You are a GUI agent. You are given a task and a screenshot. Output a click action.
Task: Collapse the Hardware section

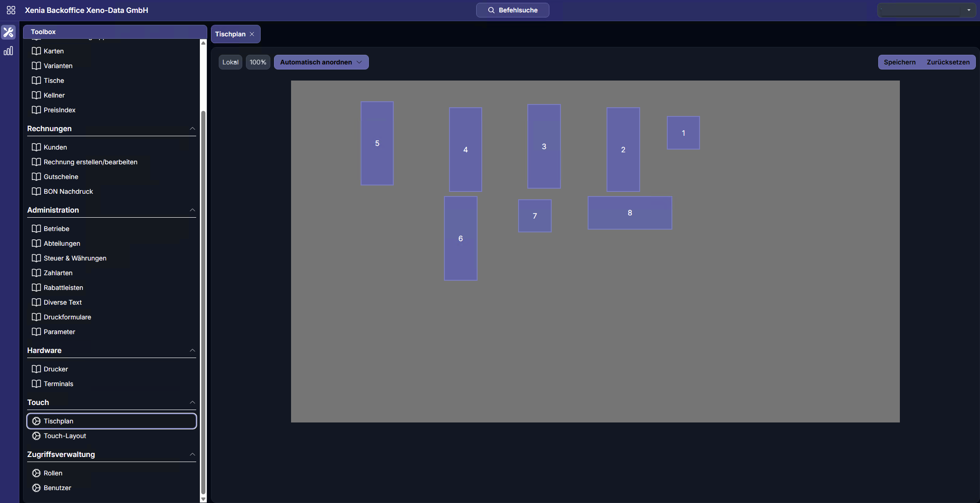[x=192, y=350]
